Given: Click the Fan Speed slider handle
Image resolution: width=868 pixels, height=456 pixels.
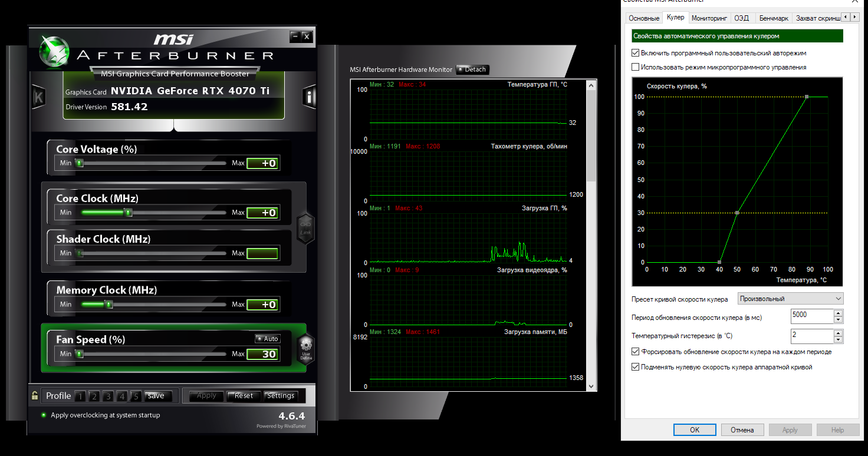Looking at the screenshot, I should (79, 354).
